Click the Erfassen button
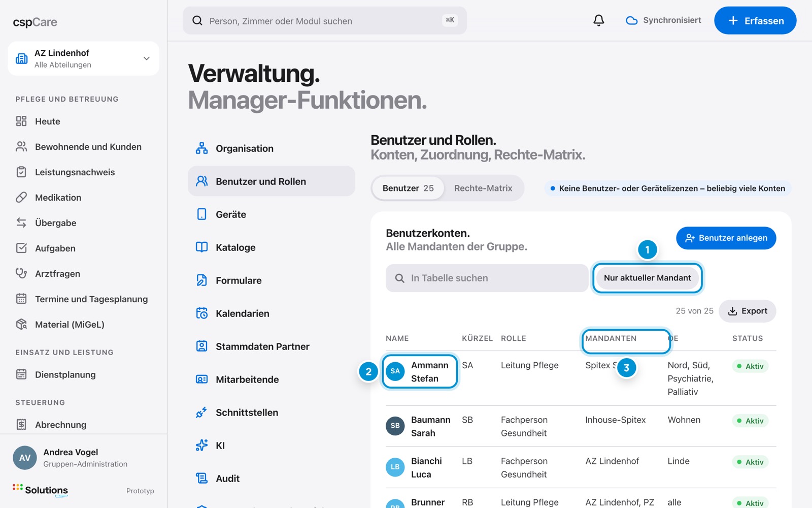Screen dimensions: 812x508 coord(755,20)
